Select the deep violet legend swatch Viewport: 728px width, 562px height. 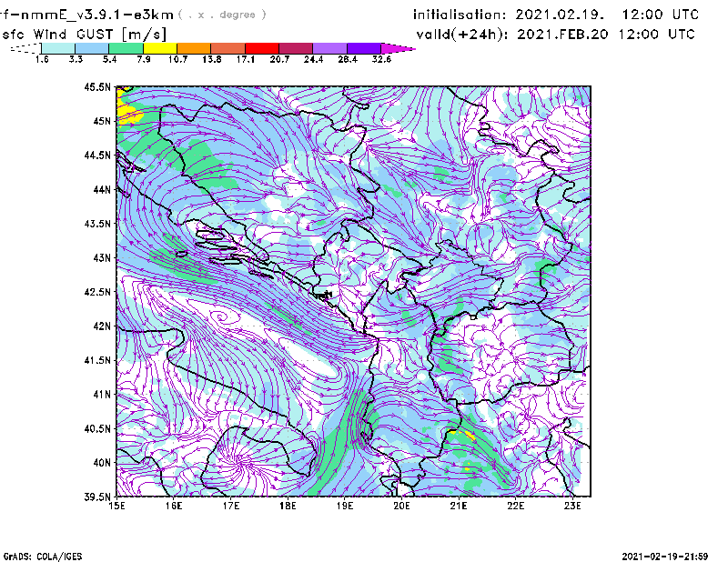(363, 48)
